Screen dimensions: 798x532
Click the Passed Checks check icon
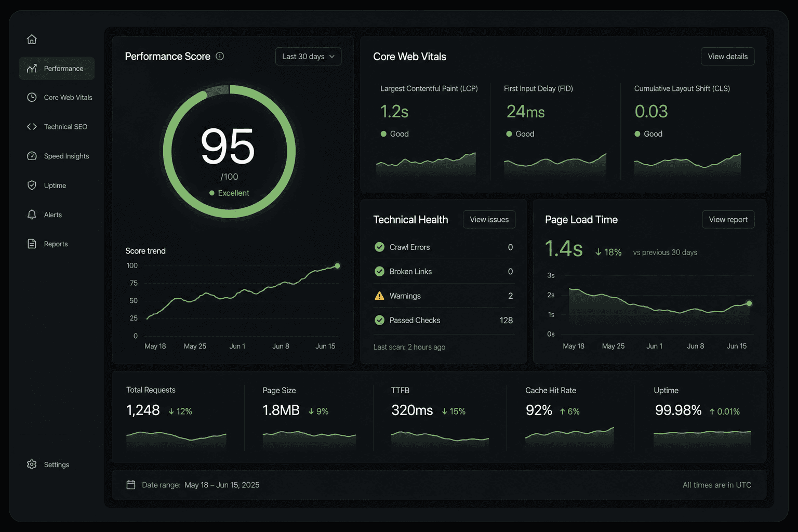pos(380,320)
